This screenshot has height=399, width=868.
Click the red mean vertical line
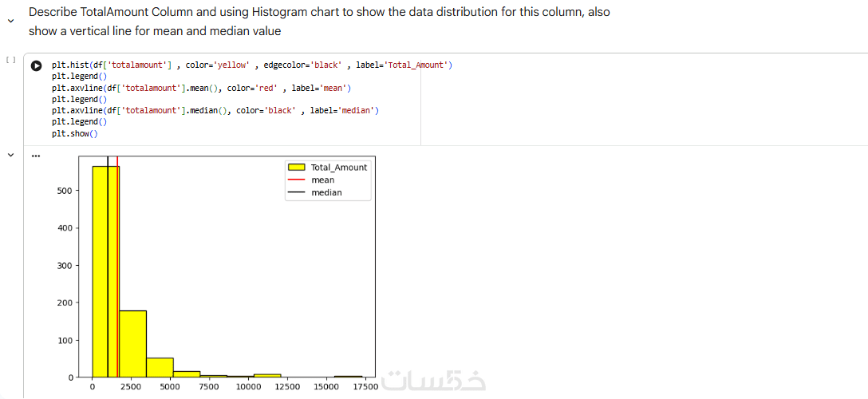tap(117, 239)
